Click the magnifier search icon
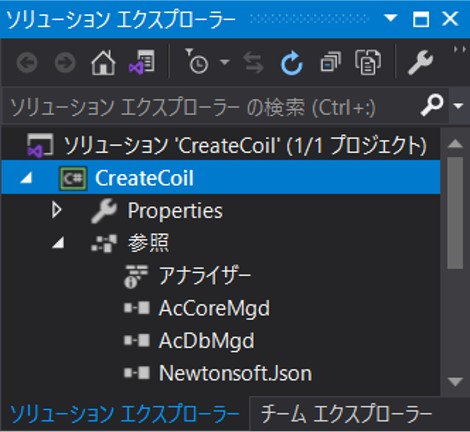470x432 pixels. [432, 105]
